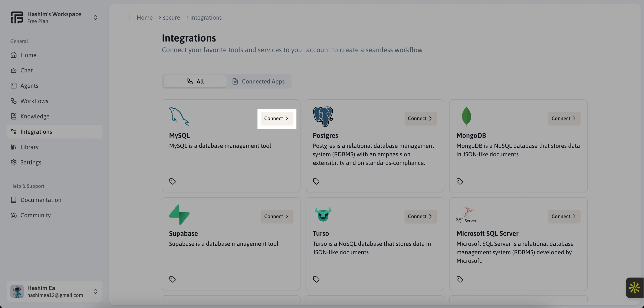The image size is (644, 308).
Task: Open Workflows in the sidebar
Action: 55,101
